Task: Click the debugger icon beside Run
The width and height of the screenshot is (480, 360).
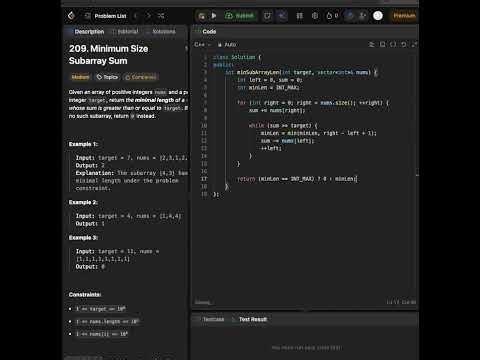Action: click(201, 16)
